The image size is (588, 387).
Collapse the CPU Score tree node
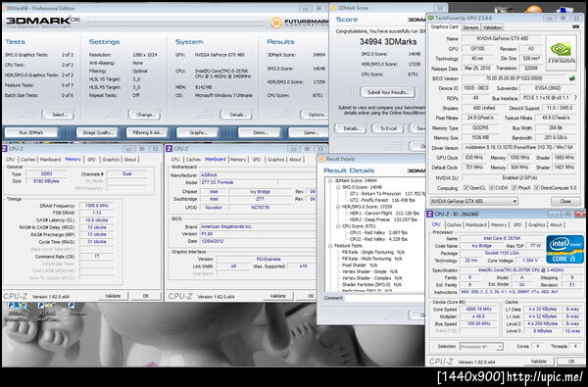point(337,226)
